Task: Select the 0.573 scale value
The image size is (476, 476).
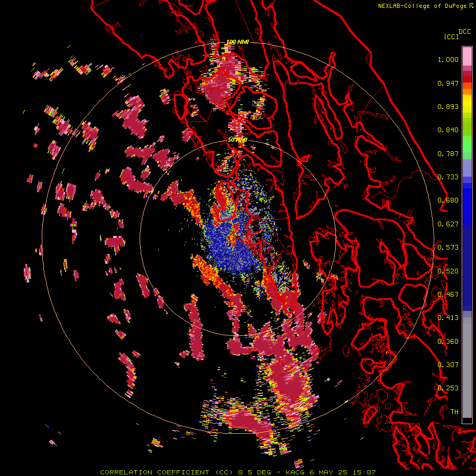Action: click(448, 248)
